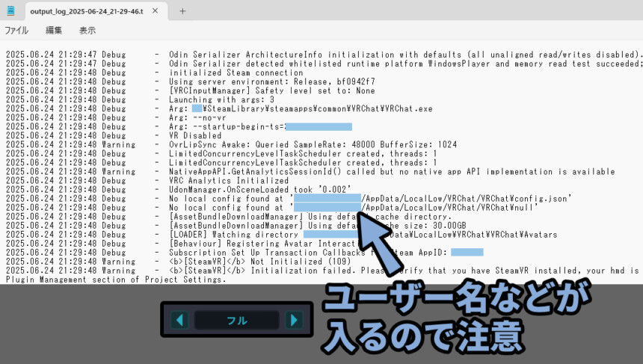Viewport: 643px width, 364px height.
Task: Click 'Plugin Management section of Project Settings.' text
Action: tap(116, 280)
